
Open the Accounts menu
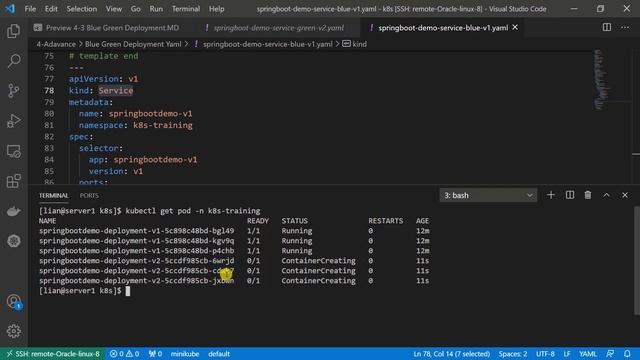(x=13, y=302)
